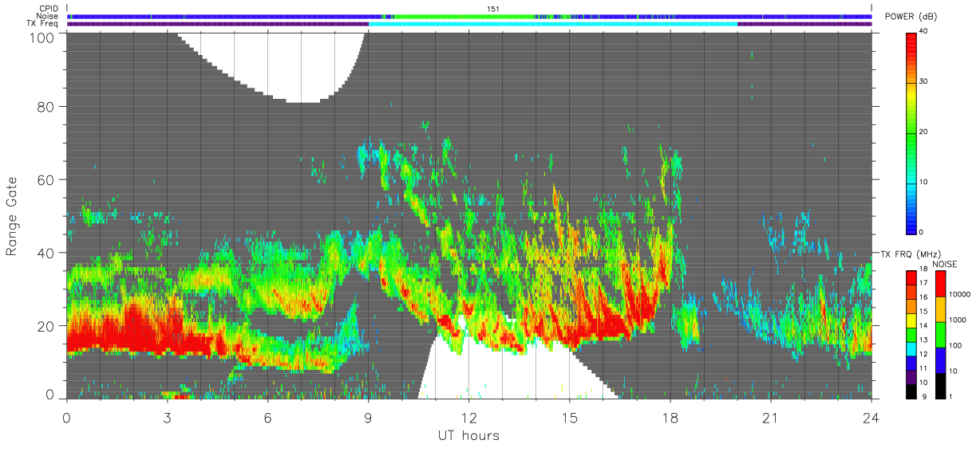Click the x-axis tick label 24
The width and height of the screenshot is (980, 452).
pos(871,418)
